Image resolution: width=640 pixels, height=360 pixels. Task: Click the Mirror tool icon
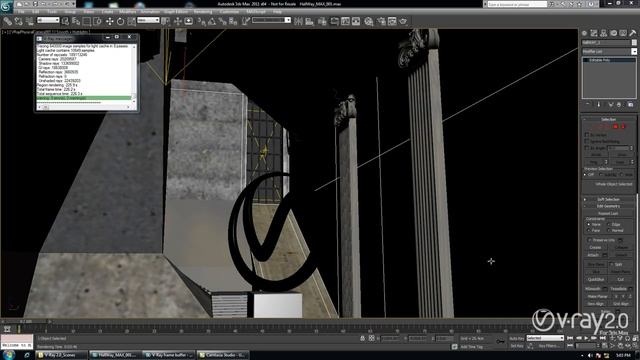298,21
